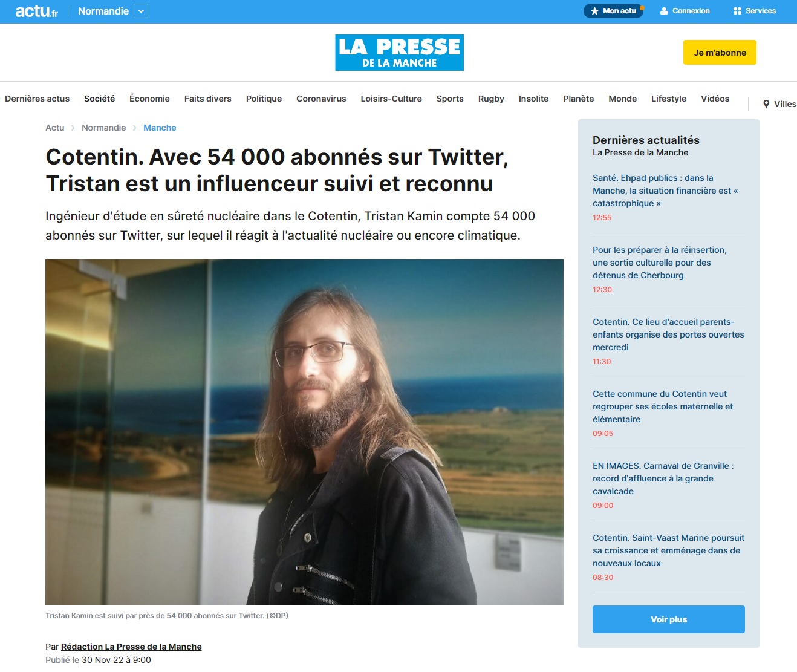Click La Presse de la Manche logo
The height and width of the screenshot is (672, 797).
[x=399, y=53]
